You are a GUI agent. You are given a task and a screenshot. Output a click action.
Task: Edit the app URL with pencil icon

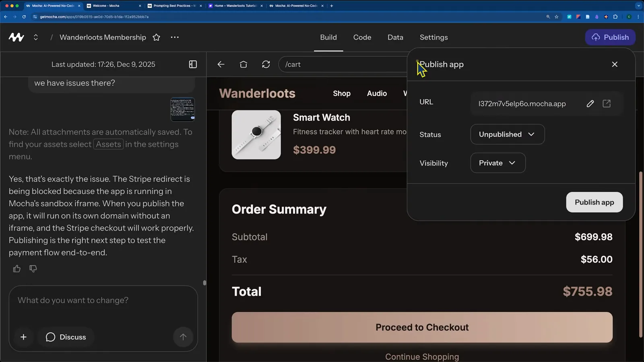(590, 104)
